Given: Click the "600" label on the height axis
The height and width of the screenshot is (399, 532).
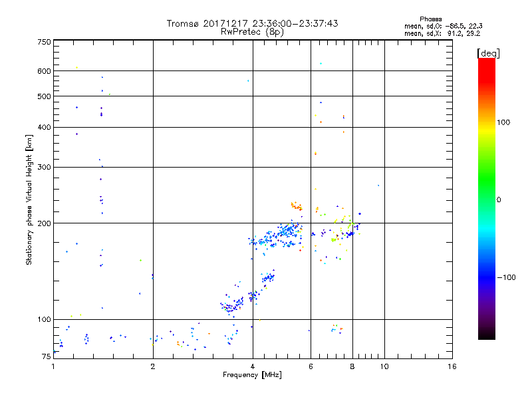Looking at the screenshot, I should tap(44, 71).
